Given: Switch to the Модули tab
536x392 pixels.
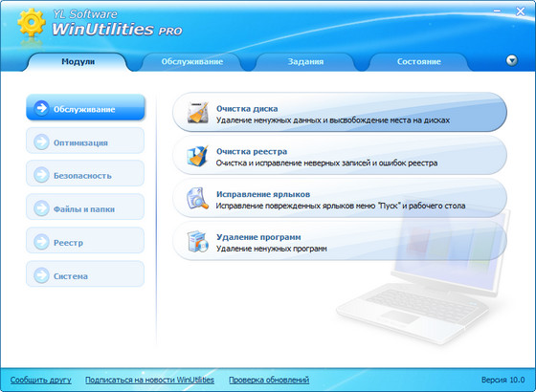Looking at the screenshot, I should pos(78,62).
